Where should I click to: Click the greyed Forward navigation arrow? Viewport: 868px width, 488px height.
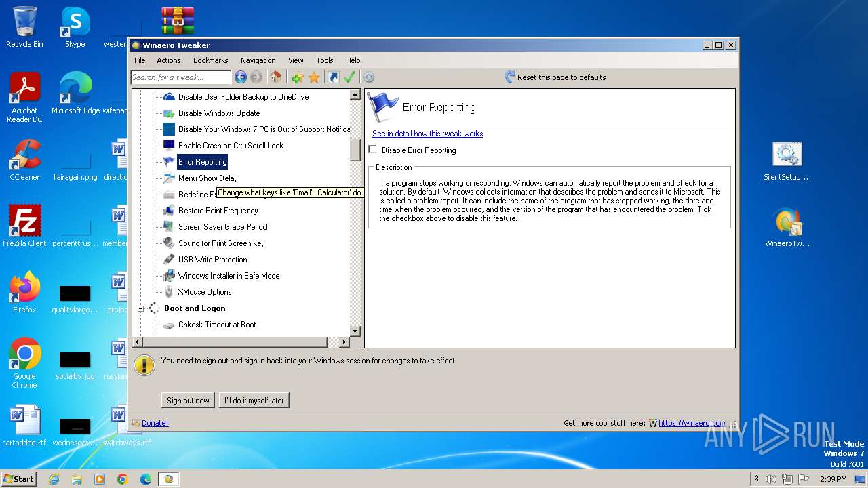pos(256,77)
